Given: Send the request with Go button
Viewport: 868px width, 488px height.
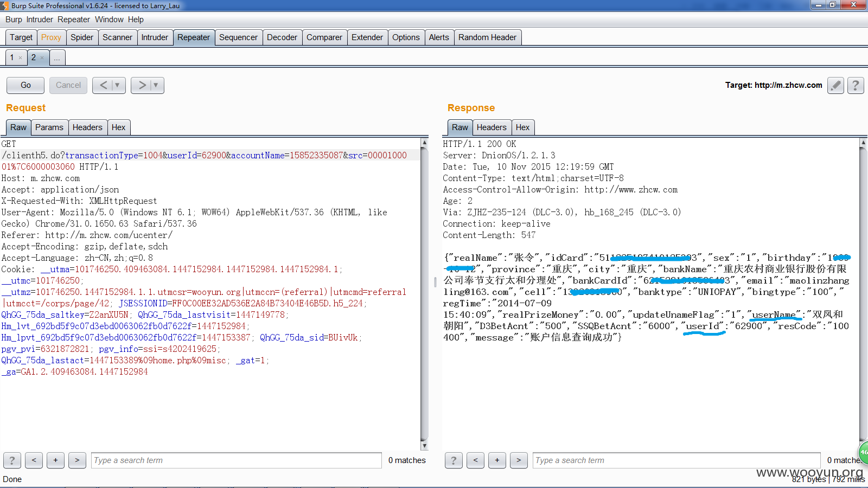Looking at the screenshot, I should coord(25,85).
